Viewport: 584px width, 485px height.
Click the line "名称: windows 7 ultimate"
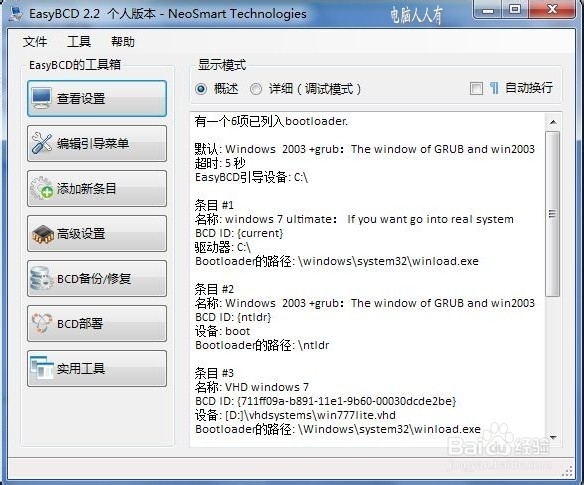[x=354, y=219]
